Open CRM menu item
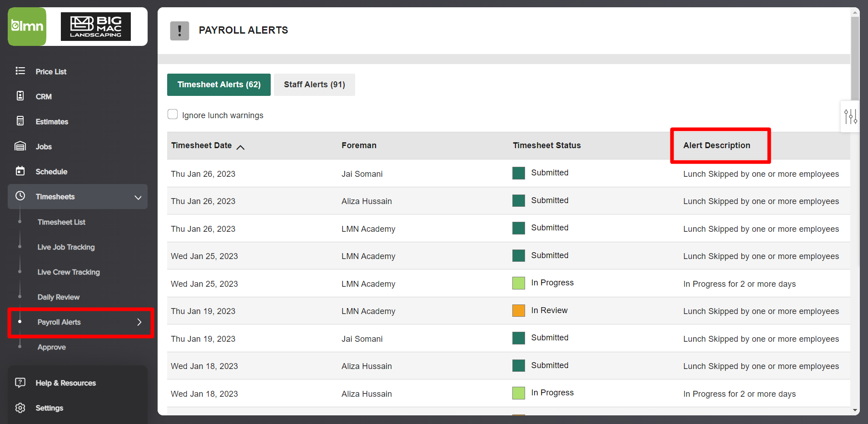 [44, 97]
